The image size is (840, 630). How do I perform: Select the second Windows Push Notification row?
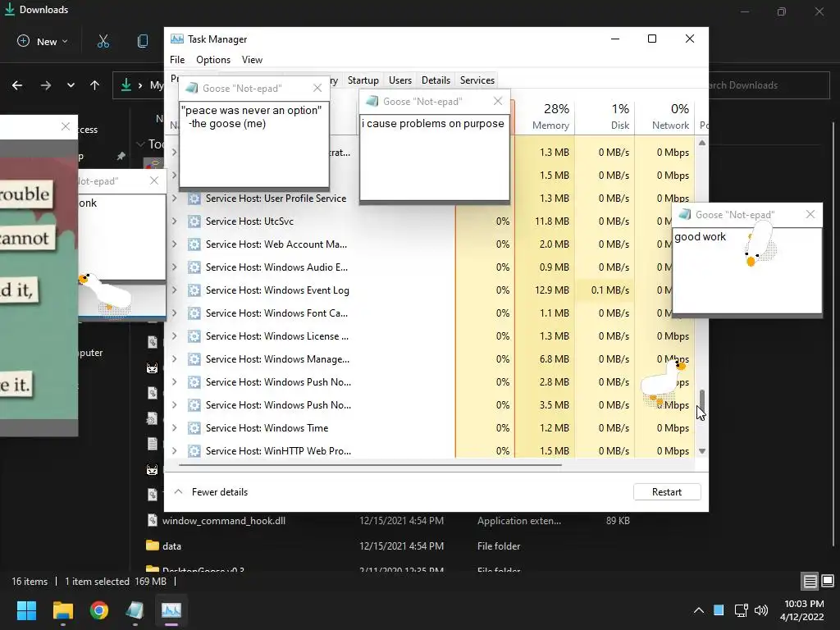pos(430,405)
